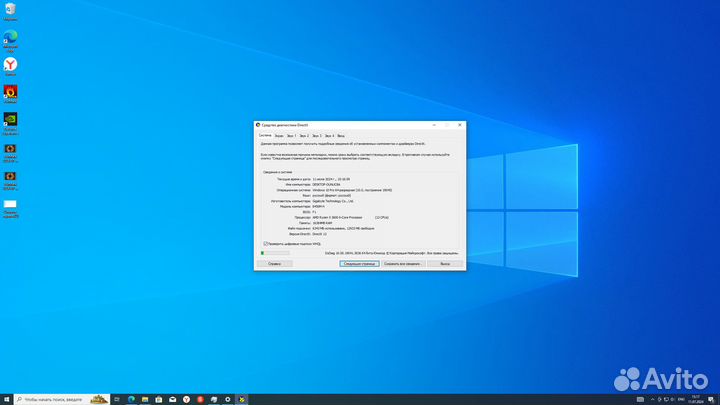Open Yandex Browser desktop shortcut

click(10, 67)
